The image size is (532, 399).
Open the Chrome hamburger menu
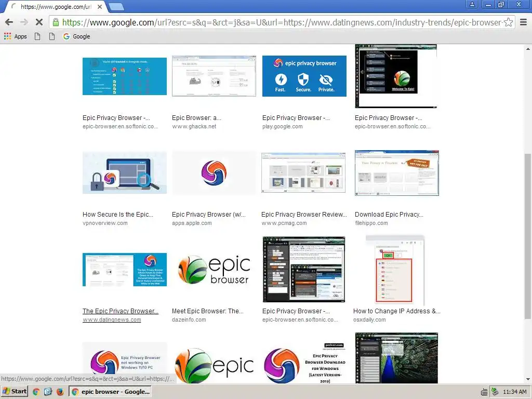tap(523, 22)
